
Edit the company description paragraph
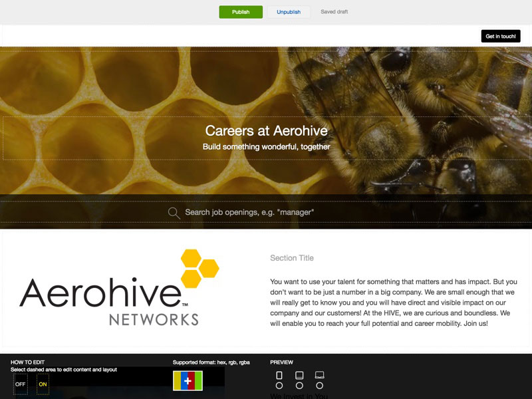pos(393,303)
